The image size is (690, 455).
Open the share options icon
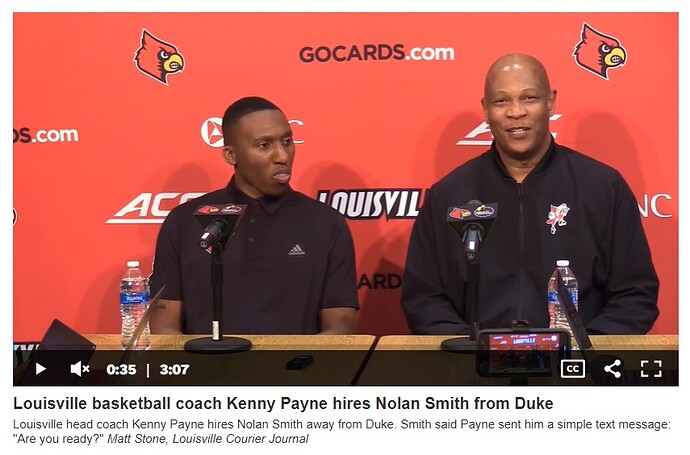pos(613,369)
